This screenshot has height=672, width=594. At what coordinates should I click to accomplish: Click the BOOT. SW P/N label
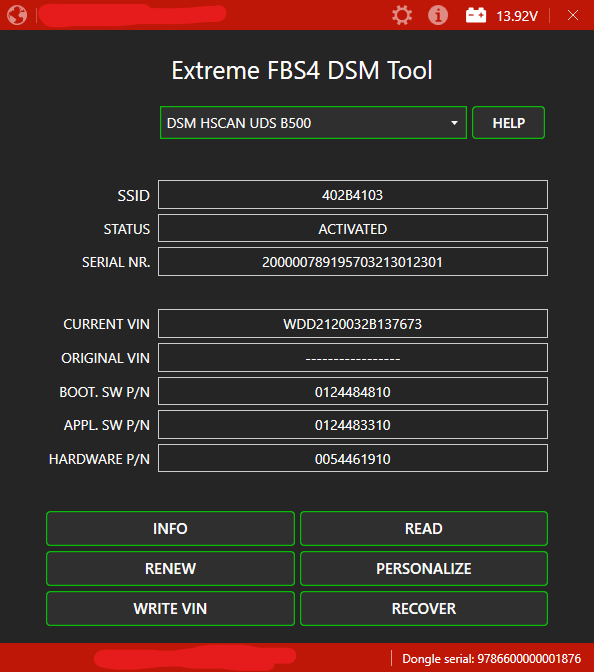click(x=105, y=392)
